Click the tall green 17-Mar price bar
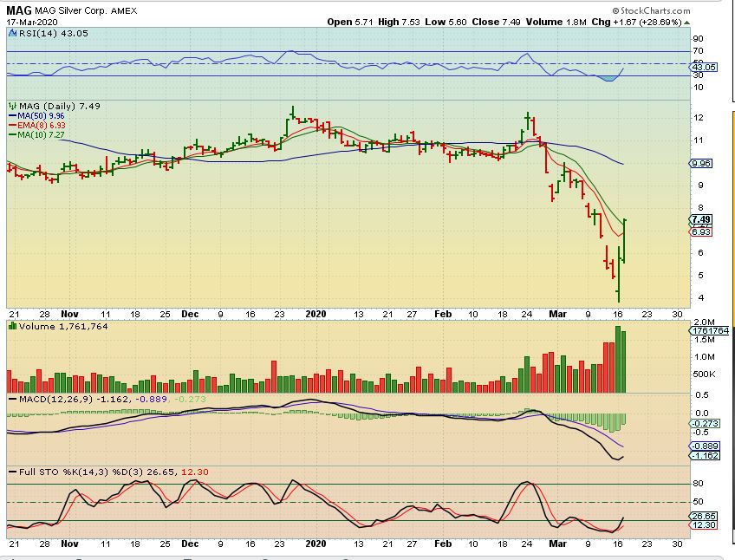The image size is (735, 560). click(625, 241)
